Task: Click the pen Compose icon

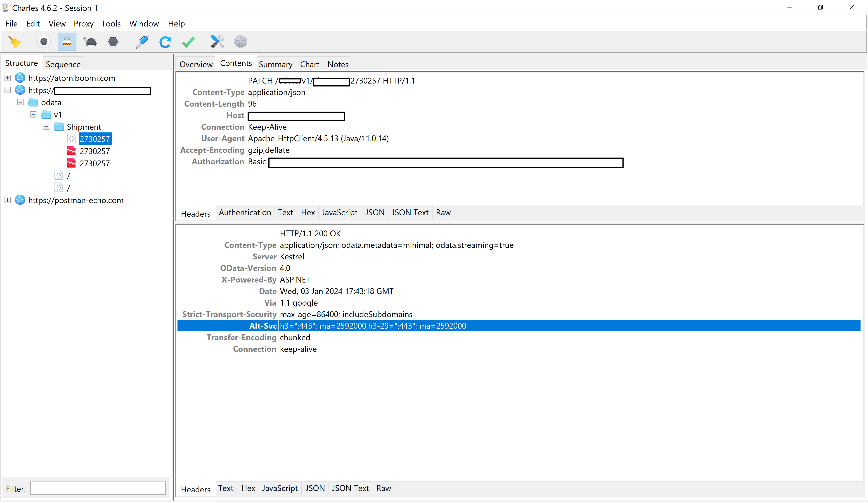Action: point(142,42)
